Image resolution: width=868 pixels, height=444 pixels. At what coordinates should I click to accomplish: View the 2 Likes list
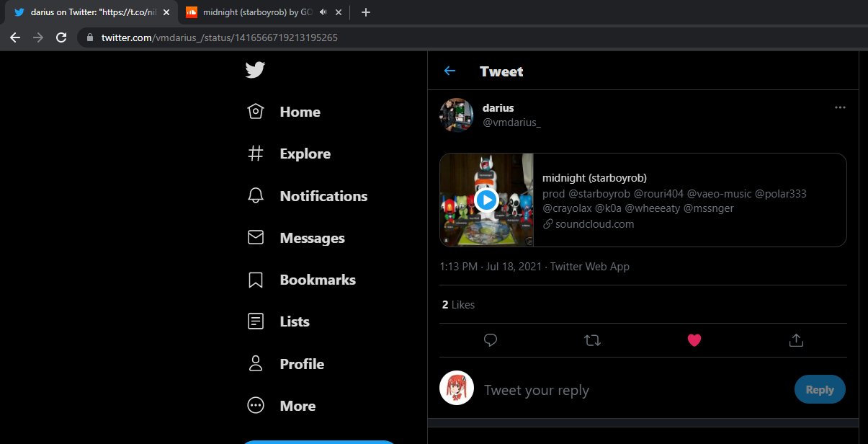point(458,305)
